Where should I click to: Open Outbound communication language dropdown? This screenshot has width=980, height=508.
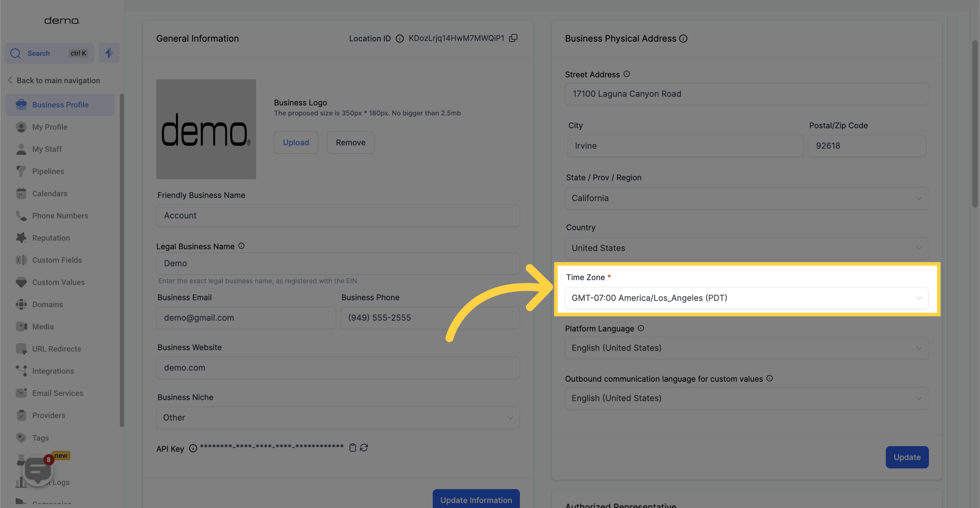(746, 398)
